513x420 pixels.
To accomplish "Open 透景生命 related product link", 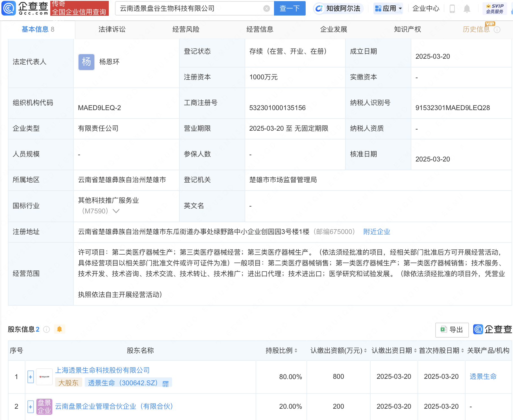I will 483,377.
